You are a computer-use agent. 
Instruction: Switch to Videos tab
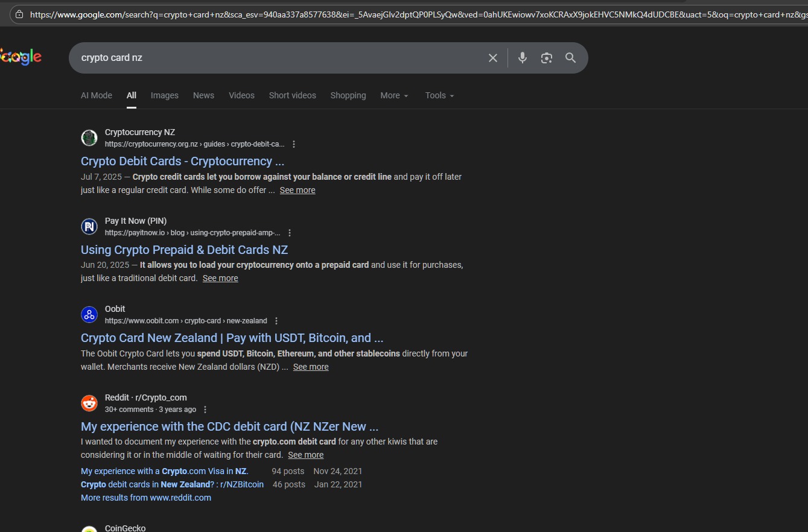pos(241,95)
